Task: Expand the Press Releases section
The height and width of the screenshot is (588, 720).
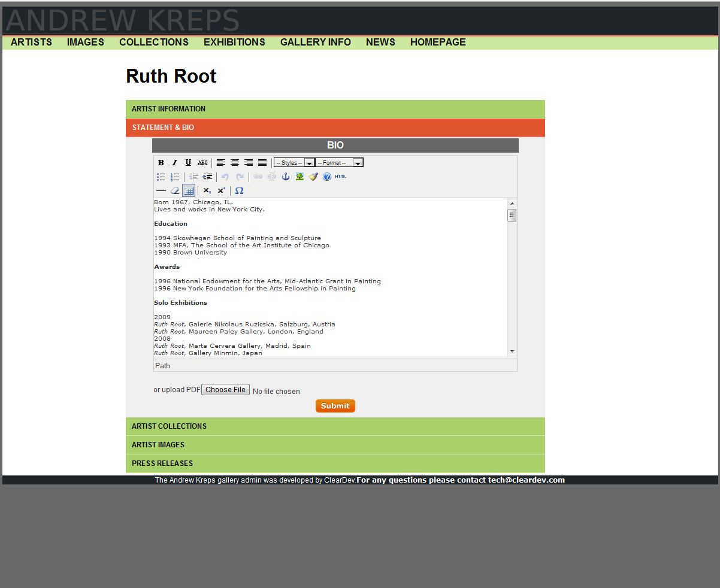Action: pos(335,463)
